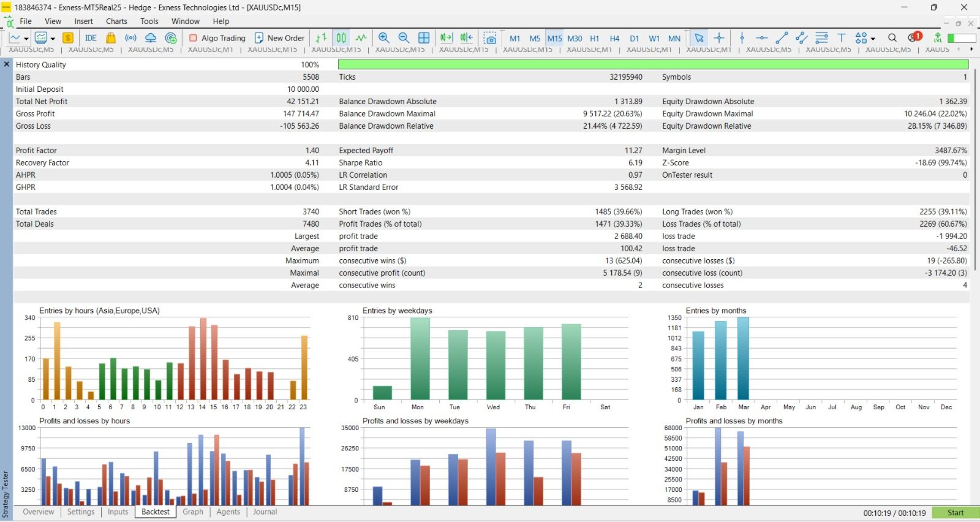Expand the chart profiles dropdown arrow
This screenshot has height=522, width=980.
(53, 39)
